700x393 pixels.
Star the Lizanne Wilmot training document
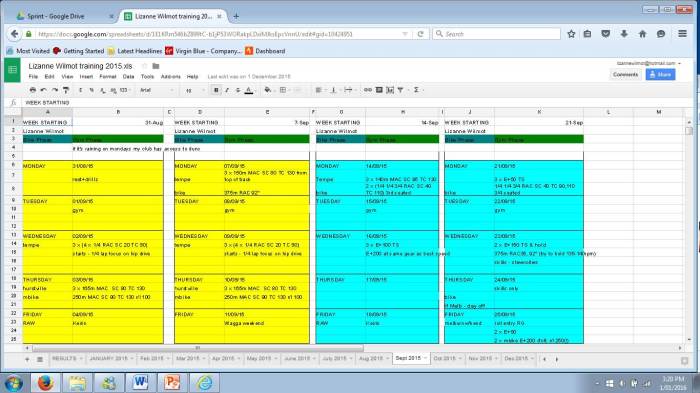click(144, 66)
